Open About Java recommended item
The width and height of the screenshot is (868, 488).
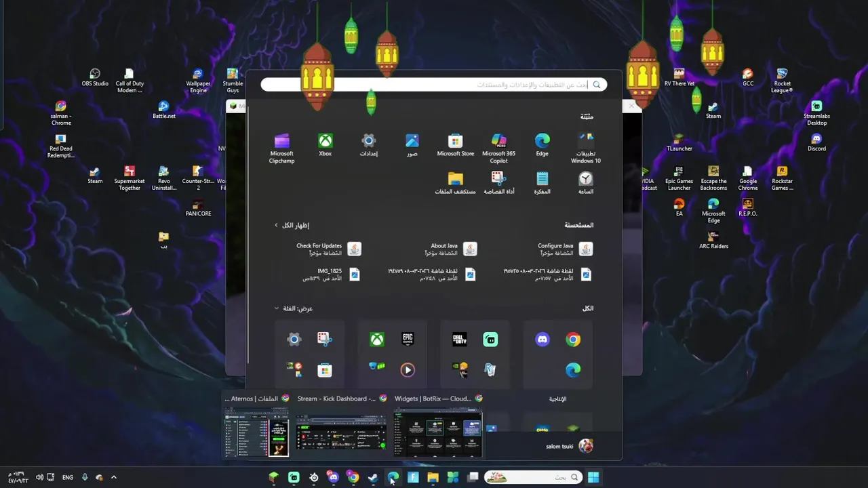[x=451, y=249]
